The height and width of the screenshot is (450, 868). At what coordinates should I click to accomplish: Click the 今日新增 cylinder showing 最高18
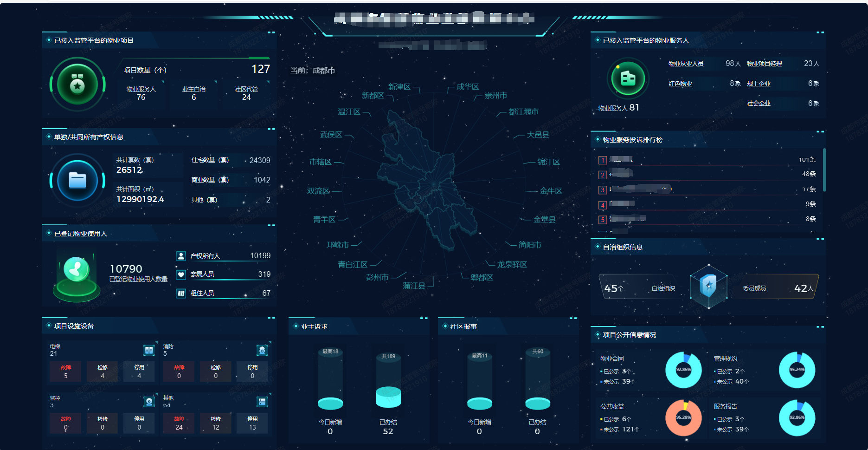pyautogui.click(x=330, y=378)
